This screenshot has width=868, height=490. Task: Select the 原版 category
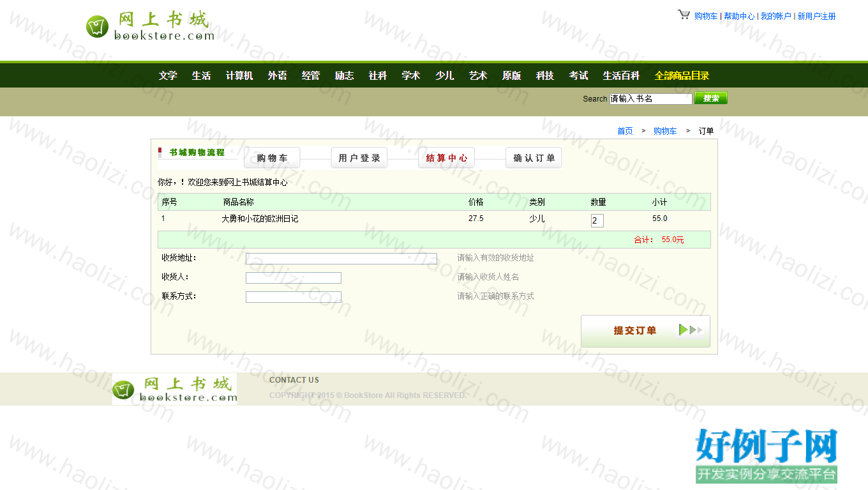pos(511,75)
